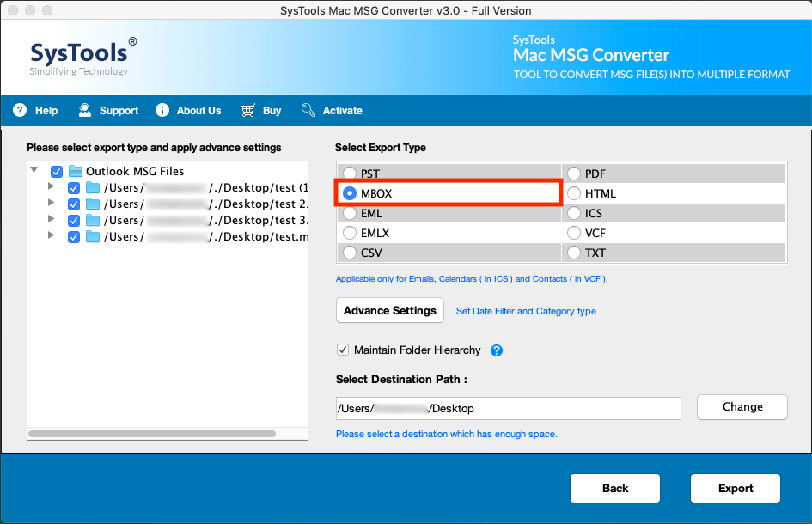Select PDF export type
This screenshot has width=812, height=524.
pos(574,174)
